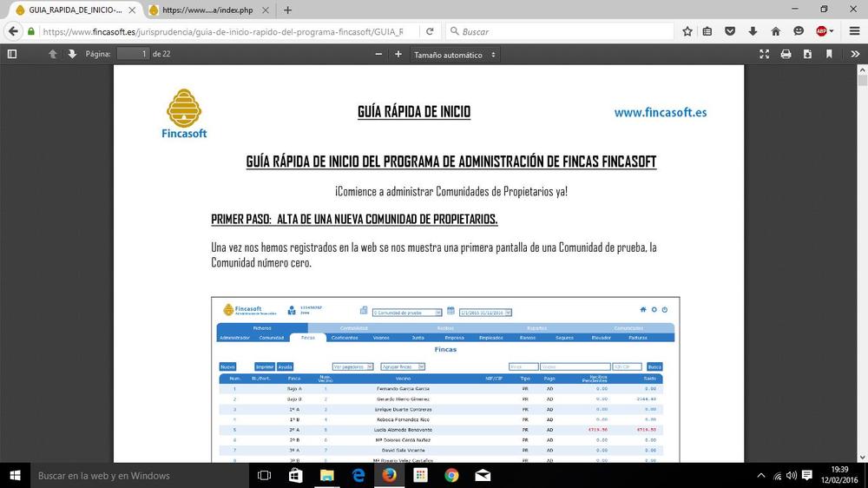Screen dimensions: 868x488
Task: Open the volume control icon
Action: tap(792, 475)
